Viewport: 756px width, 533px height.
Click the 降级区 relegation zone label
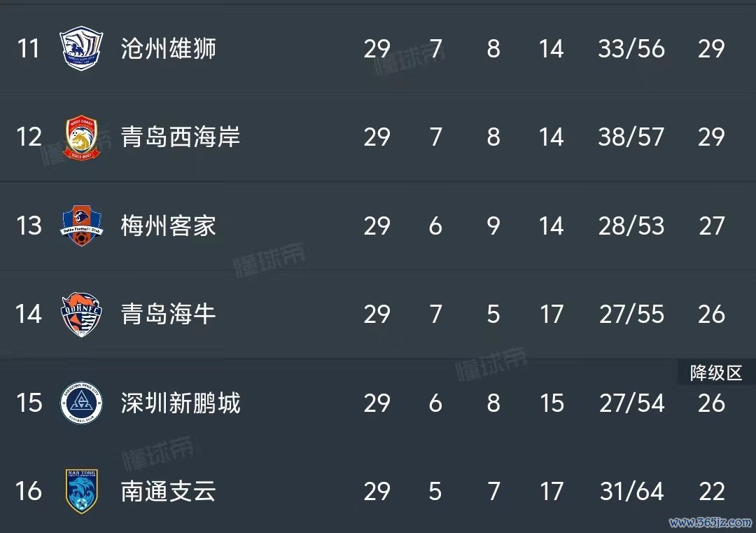click(x=716, y=373)
